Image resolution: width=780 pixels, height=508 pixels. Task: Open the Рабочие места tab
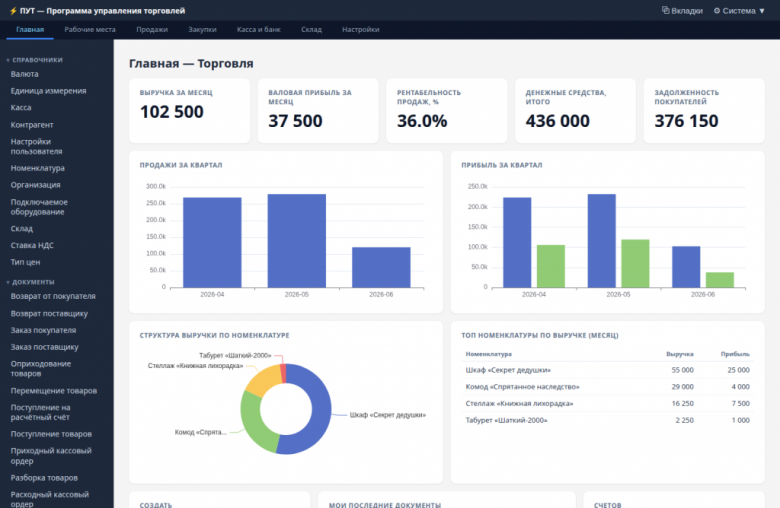pos(90,29)
